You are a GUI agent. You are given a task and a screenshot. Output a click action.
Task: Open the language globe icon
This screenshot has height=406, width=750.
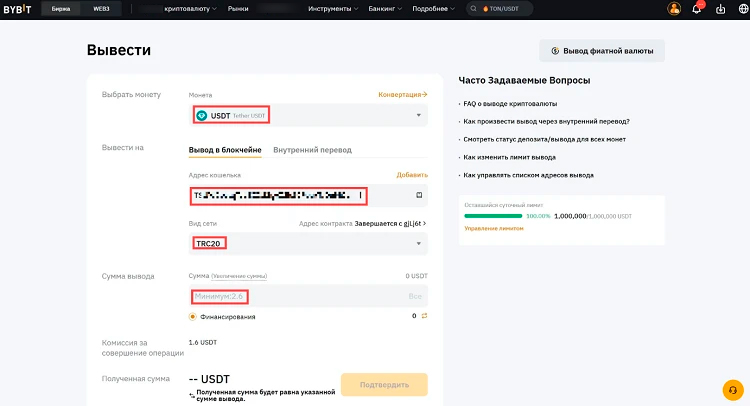pyautogui.click(x=743, y=9)
